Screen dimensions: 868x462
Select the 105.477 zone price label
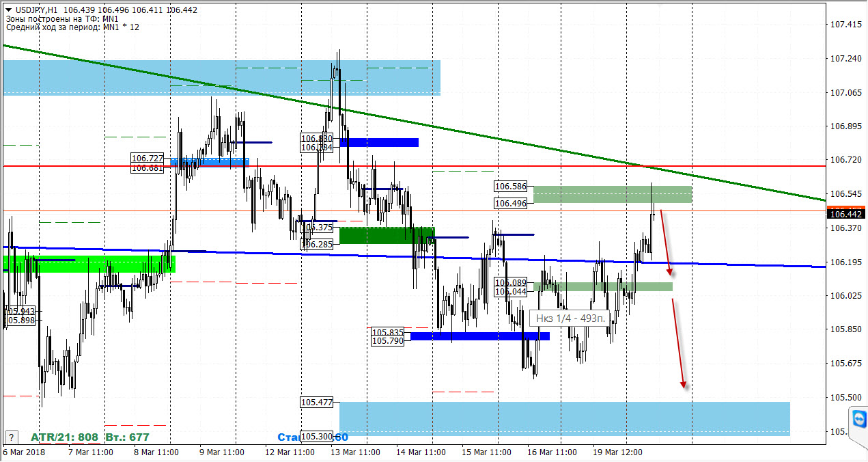[317, 403]
